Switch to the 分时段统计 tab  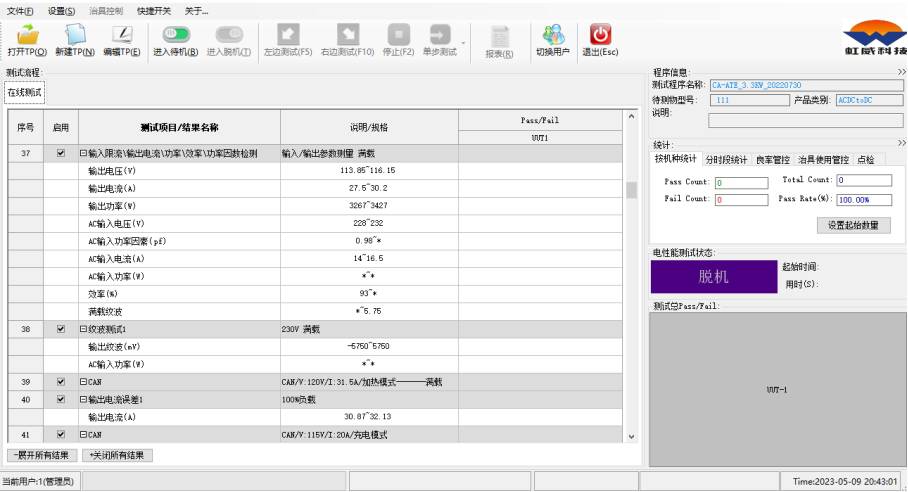coord(726,159)
